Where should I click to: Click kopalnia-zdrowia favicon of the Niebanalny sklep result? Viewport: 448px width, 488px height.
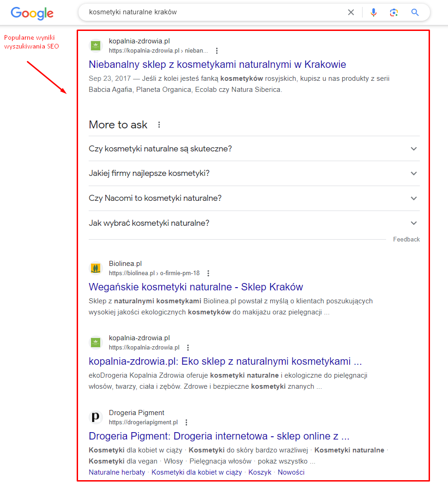point(96,46)
